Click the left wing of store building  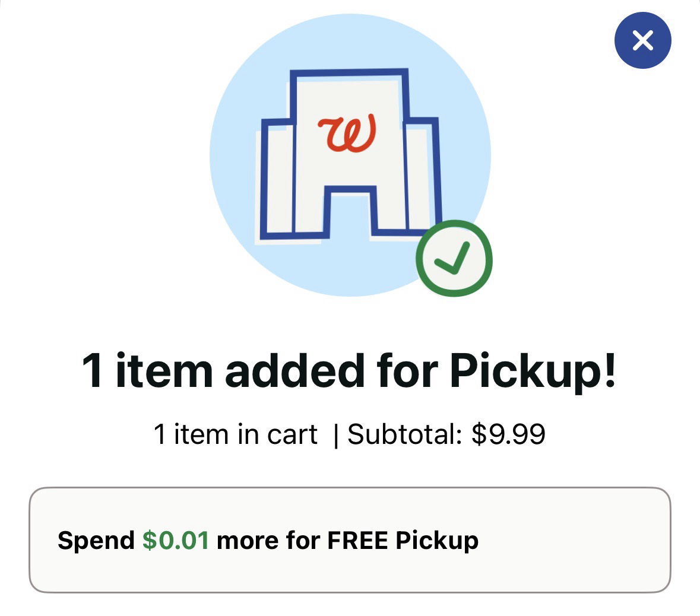tap(278, 178)
